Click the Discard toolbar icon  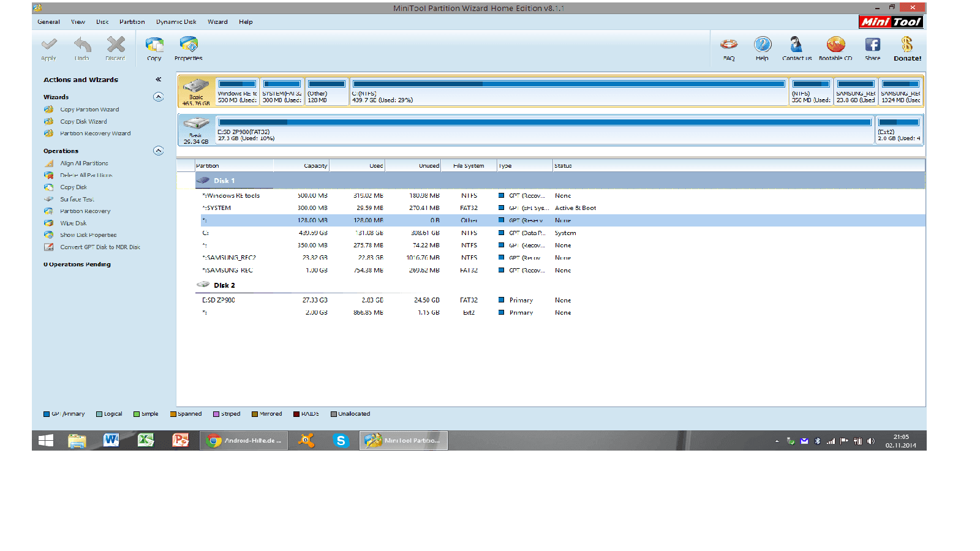point(115,45)
